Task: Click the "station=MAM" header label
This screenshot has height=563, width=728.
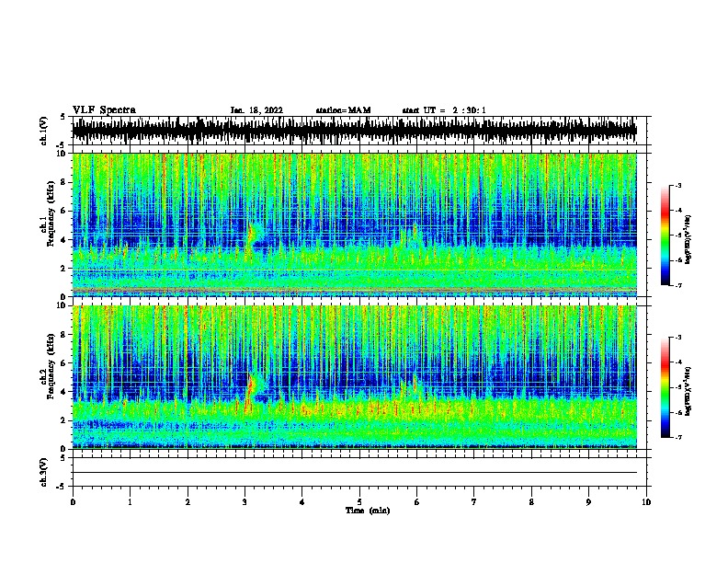Action: [343, 110]
